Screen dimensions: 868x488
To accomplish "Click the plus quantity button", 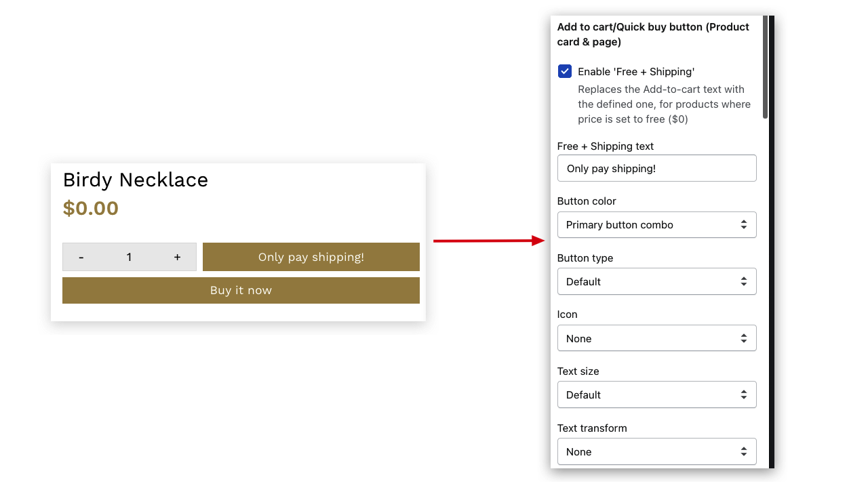I will click(177, 257).
